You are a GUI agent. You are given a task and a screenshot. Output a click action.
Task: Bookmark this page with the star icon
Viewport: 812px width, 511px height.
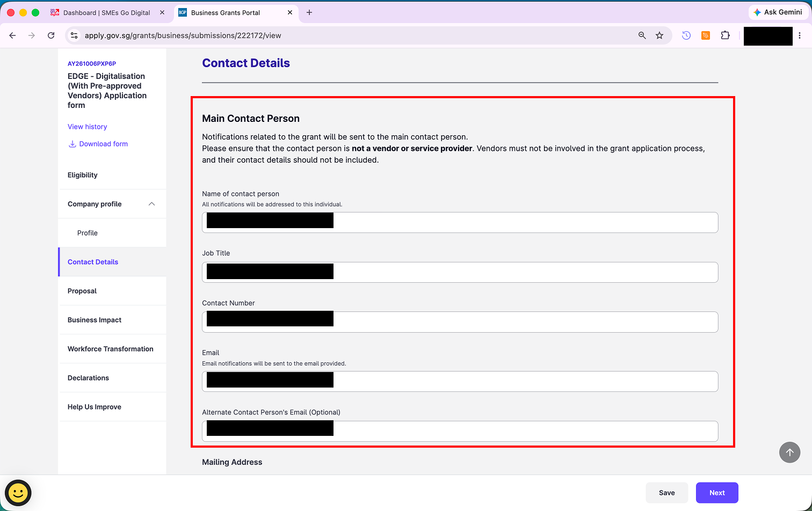pyautogui.click(x=659, y=35)
